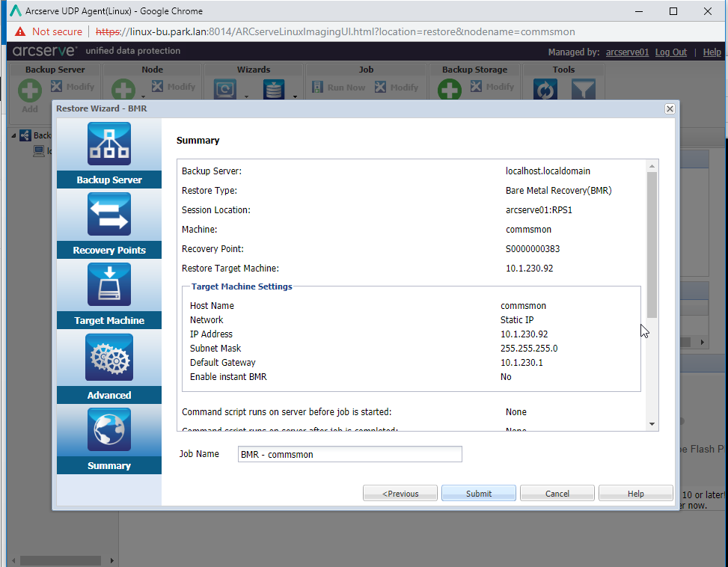Click the Backup Server step label
The image size is (728, 567).
[109, 180]
